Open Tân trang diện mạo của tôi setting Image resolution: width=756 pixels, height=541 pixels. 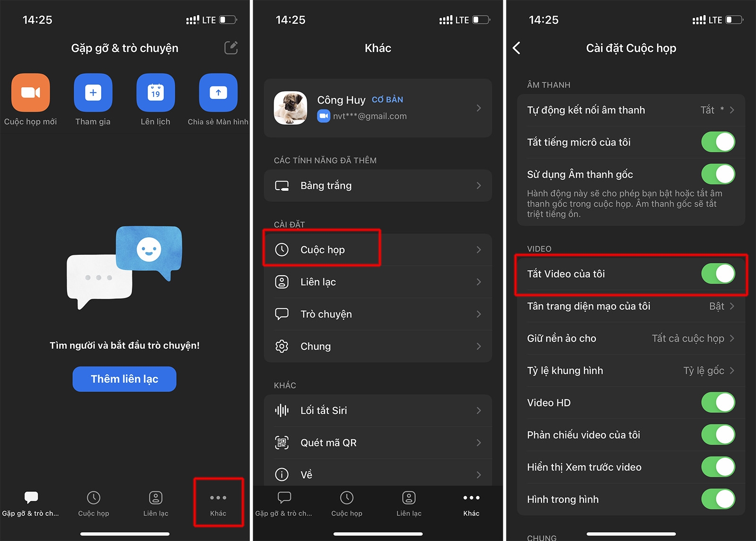tap(631, 306)
